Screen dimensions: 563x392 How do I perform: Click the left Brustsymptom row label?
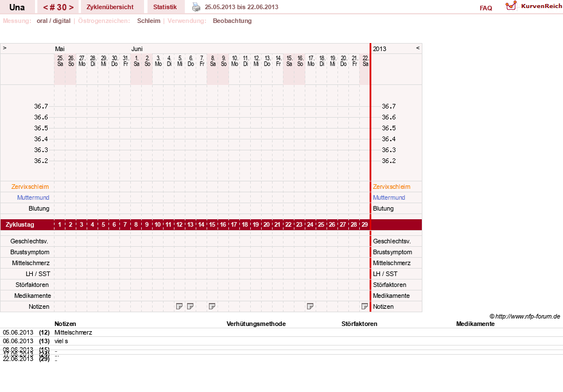point(30,252)
